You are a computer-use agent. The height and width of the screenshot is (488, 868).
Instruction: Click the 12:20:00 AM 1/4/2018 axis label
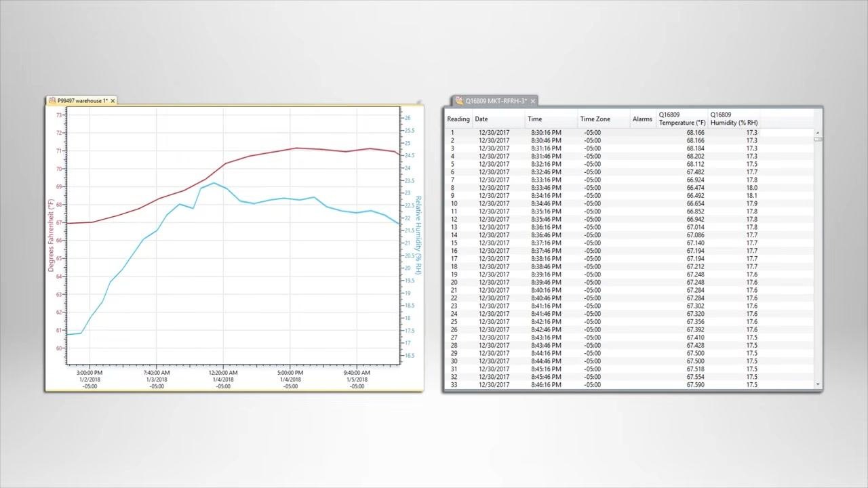click(223, 380)
